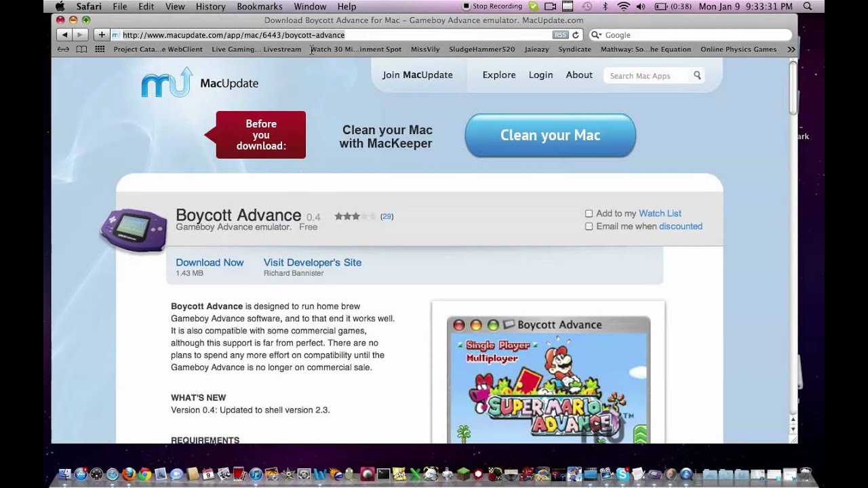
Task: Click Join MacUpdate in the site header
Action: [418, 75]
